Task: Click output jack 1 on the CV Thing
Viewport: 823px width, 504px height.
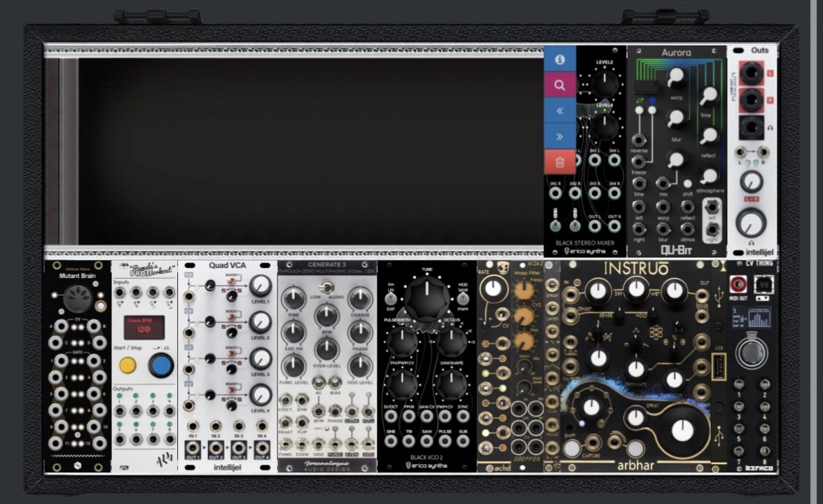Action: pos(738,384)
